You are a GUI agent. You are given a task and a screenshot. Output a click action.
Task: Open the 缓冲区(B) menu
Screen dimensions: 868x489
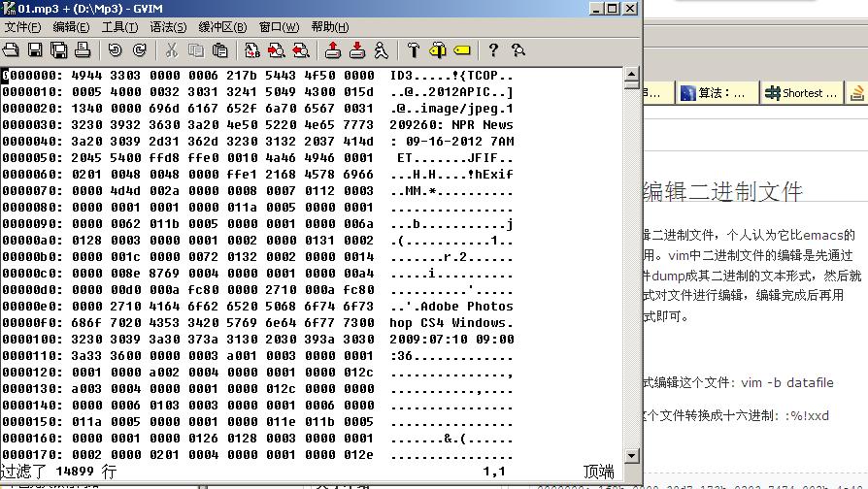(222, 27)
